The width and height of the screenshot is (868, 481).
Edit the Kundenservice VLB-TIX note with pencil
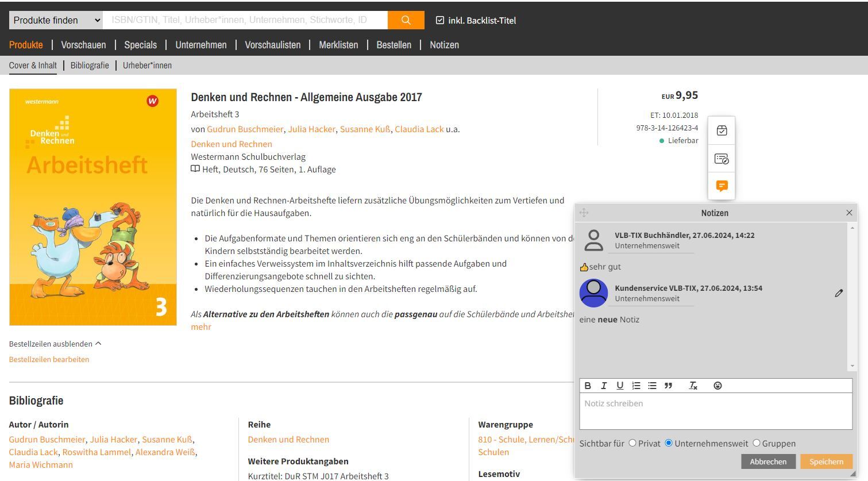839,293
